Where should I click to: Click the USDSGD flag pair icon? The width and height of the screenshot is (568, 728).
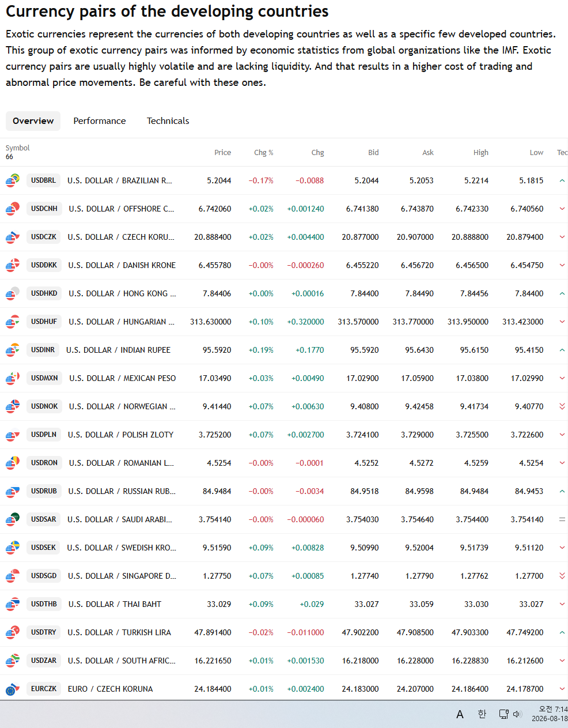click(13, 576)
